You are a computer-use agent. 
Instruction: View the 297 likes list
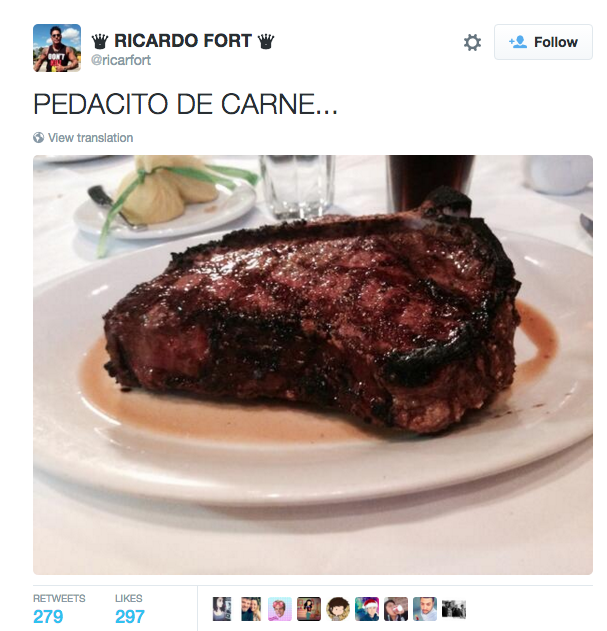pos(129,609)
